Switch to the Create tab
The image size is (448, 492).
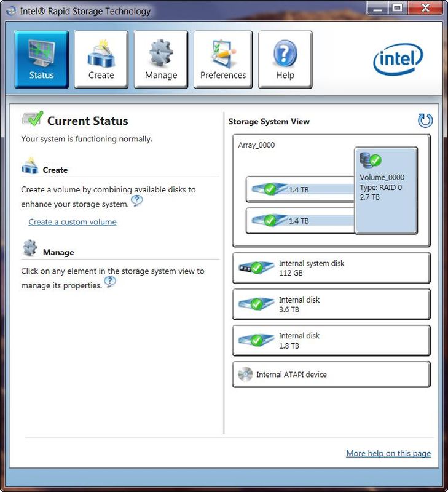click(101, 59)
